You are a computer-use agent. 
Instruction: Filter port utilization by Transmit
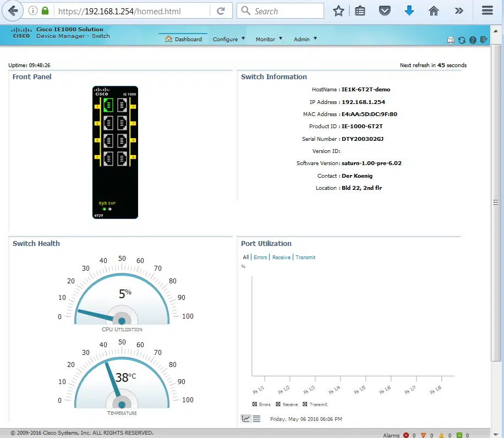point(305,257)
